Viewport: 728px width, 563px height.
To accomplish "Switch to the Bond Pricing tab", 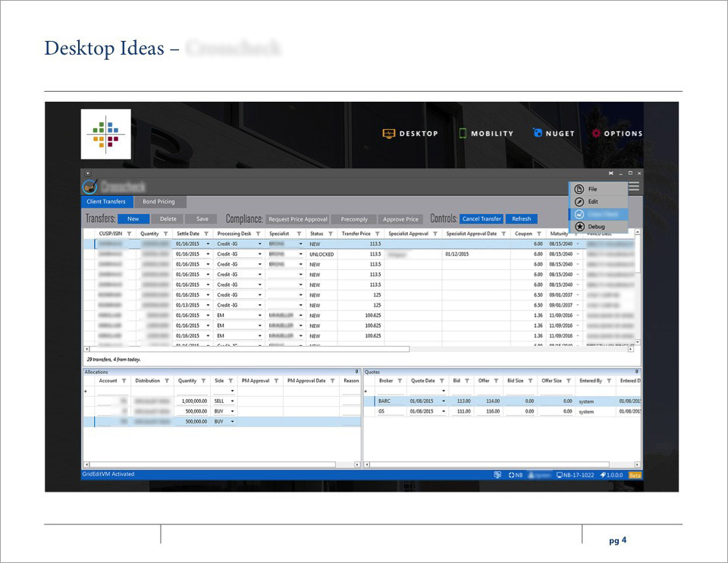I will coord(158,202).
